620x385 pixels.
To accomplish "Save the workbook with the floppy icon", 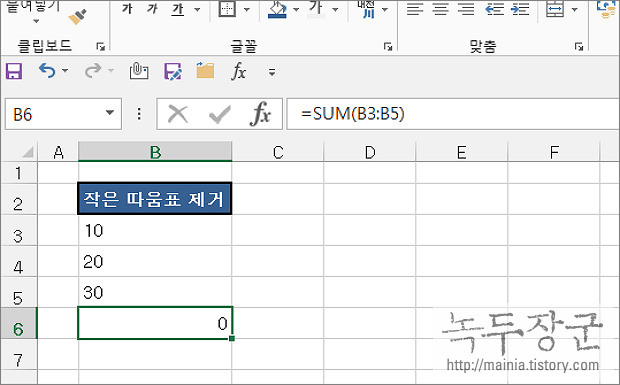I will [x=14, y=72].
